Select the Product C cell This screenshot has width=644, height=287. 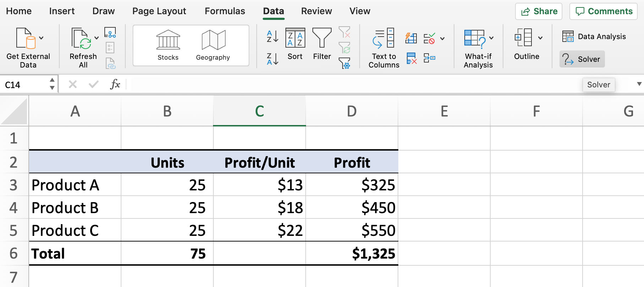coord(75,230)
